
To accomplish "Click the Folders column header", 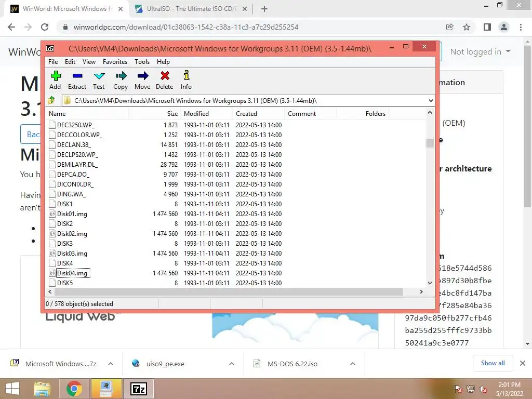I will tap(362, 114).
